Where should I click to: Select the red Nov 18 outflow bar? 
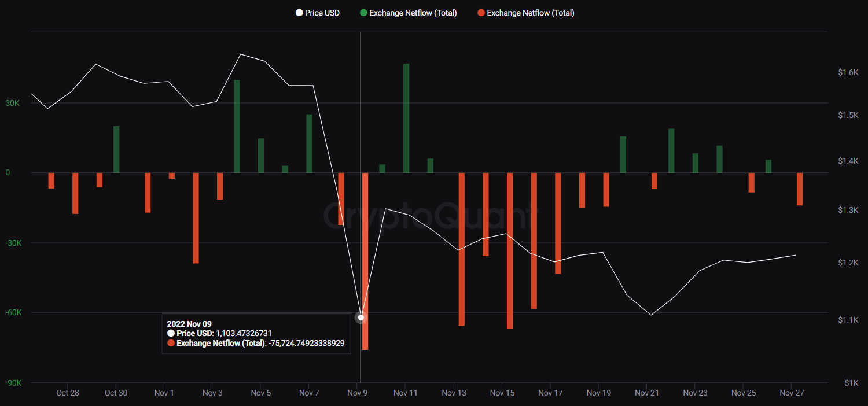(x=582, y=190)
